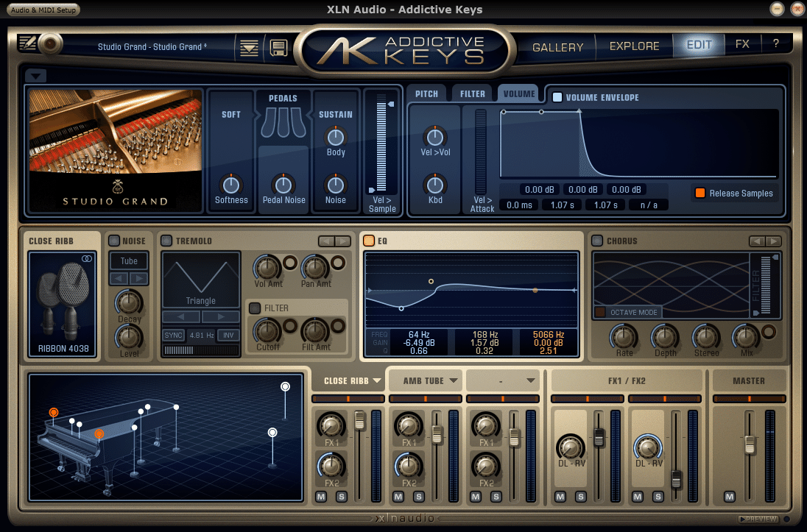Image resolution: width=807 pixels, height=532 pixels.
Task: Select next tremolo waveform arrow
Action: pos(220,316)
